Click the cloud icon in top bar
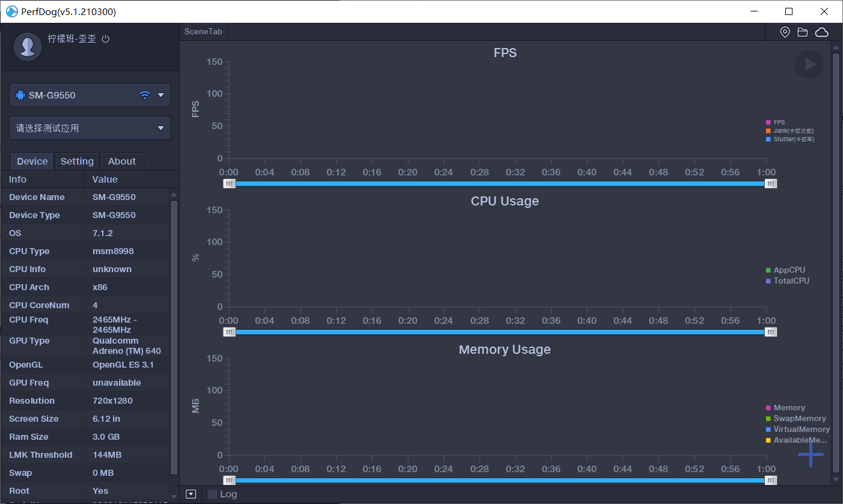Screen dimensions: 843x504 (x=822, y=32)
